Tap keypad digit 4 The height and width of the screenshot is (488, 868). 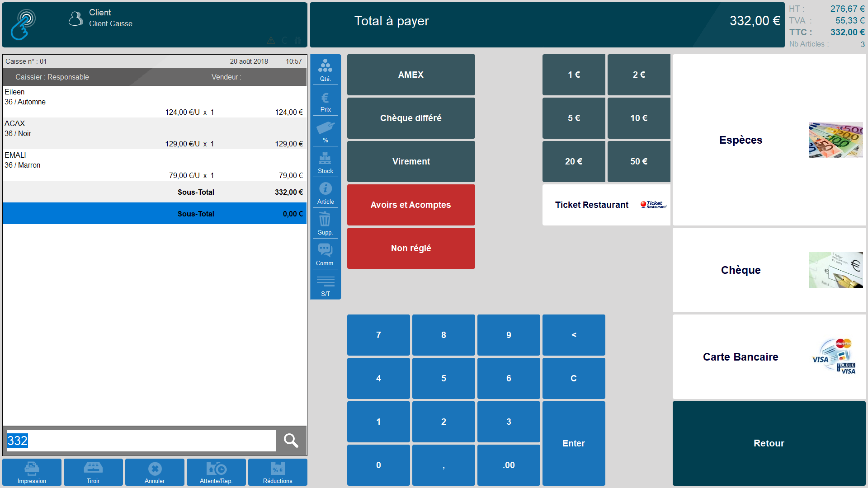(x=378, y=378)
